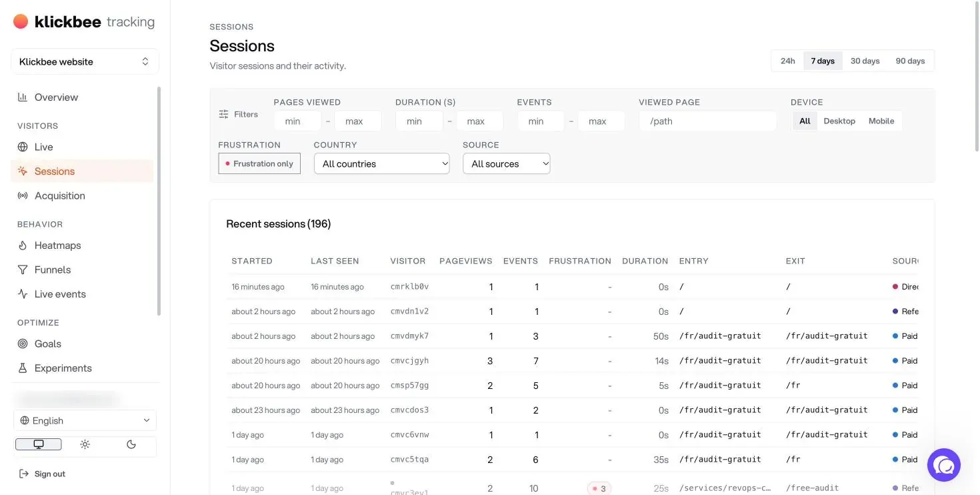980x495 pixels.
Task: Click the Pages Viewed min field
Action: click(297, 121)
